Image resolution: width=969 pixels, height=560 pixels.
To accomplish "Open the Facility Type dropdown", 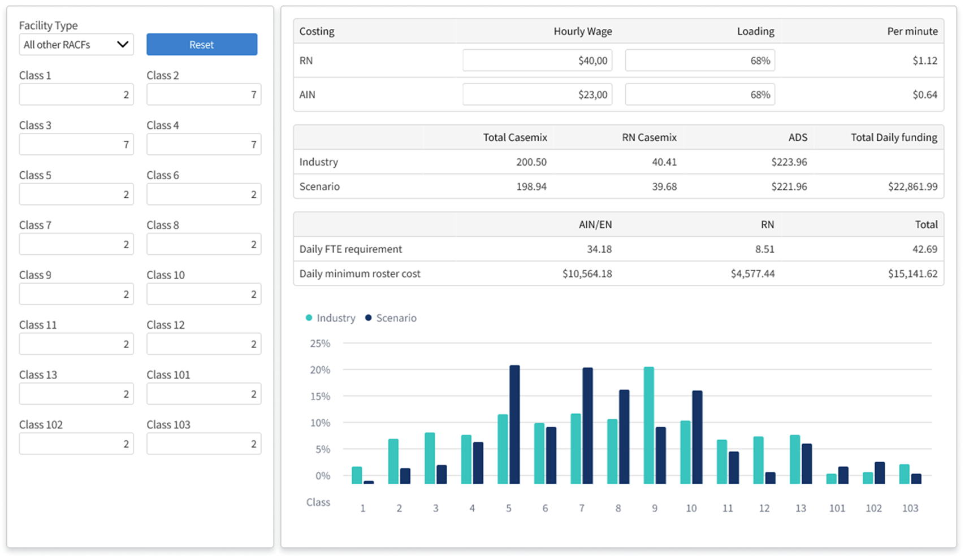I will [x=76, y=45].
